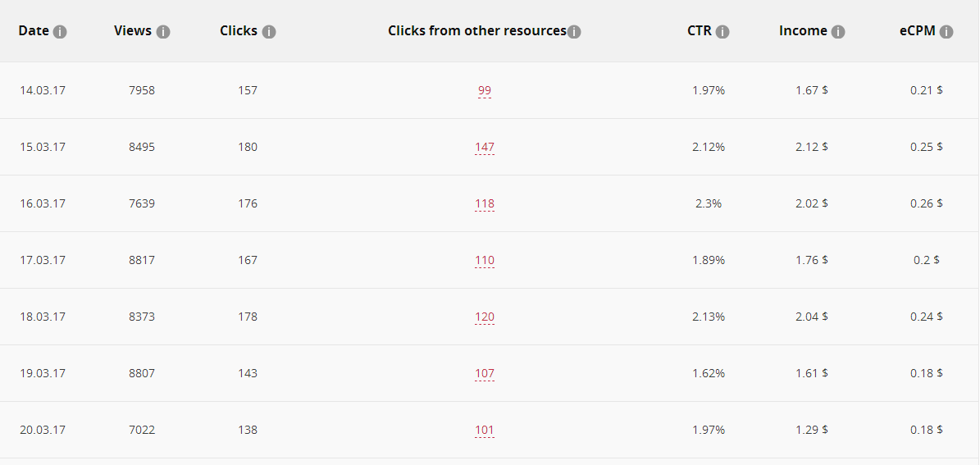Click the Income column header label
Image resolution: width=980 pixels, height=465 pixels.
point(803,30)
